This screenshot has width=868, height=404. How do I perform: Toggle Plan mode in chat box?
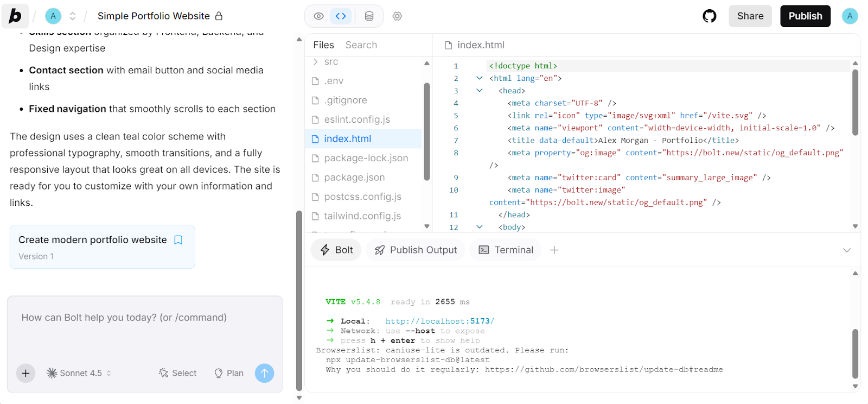[229, 373]
